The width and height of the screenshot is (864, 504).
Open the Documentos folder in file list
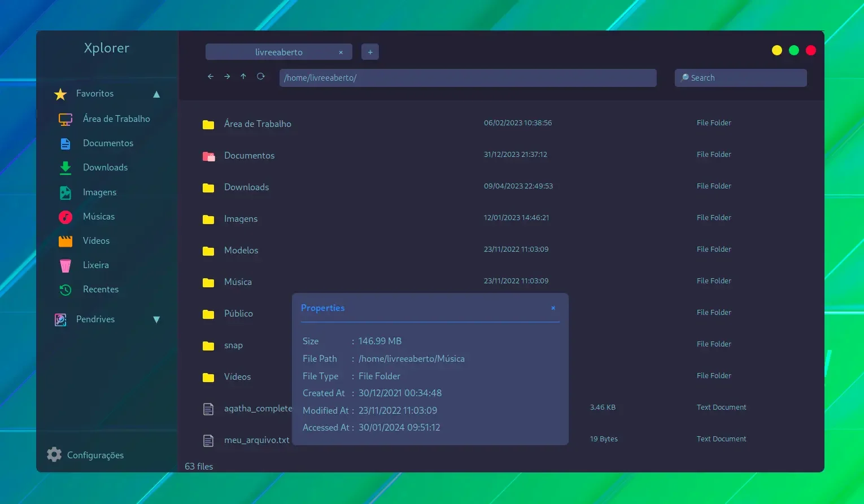tap(501, 155)
